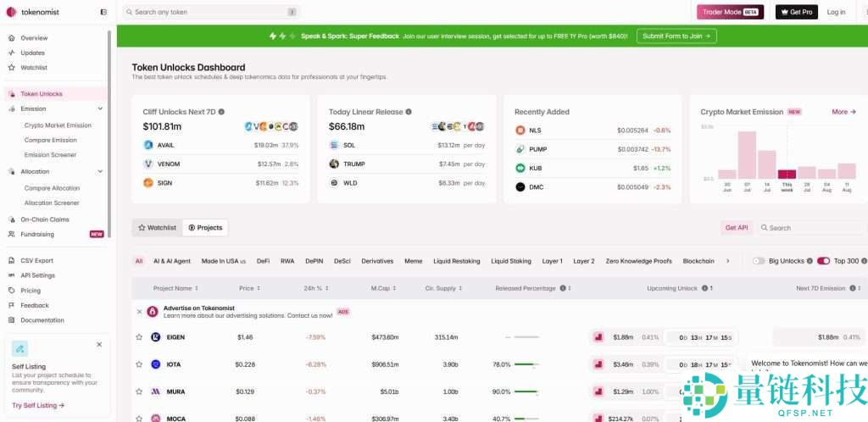Click the AVAIL token icon
868x422 pixels.
point(148,145)
